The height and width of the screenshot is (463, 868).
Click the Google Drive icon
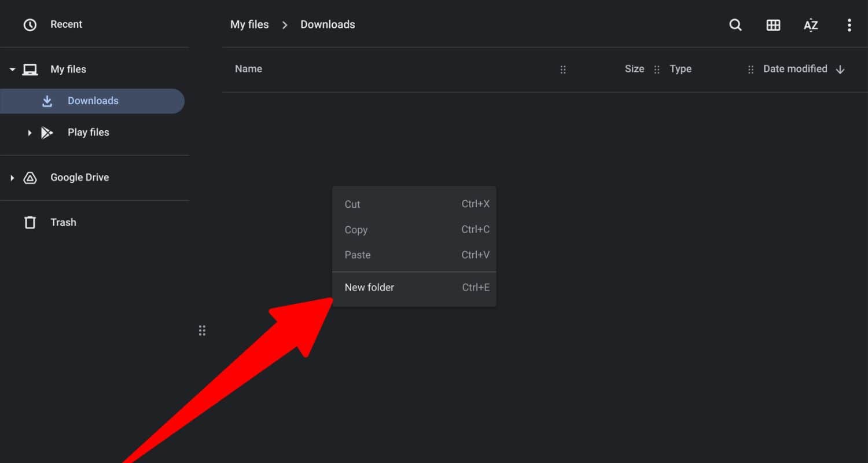[30, 178]
